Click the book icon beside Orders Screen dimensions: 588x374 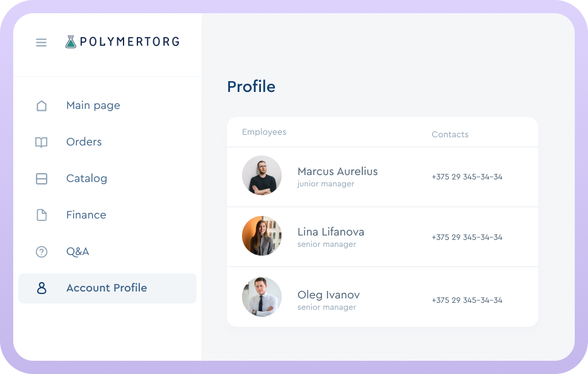click(x=42, y=142)
